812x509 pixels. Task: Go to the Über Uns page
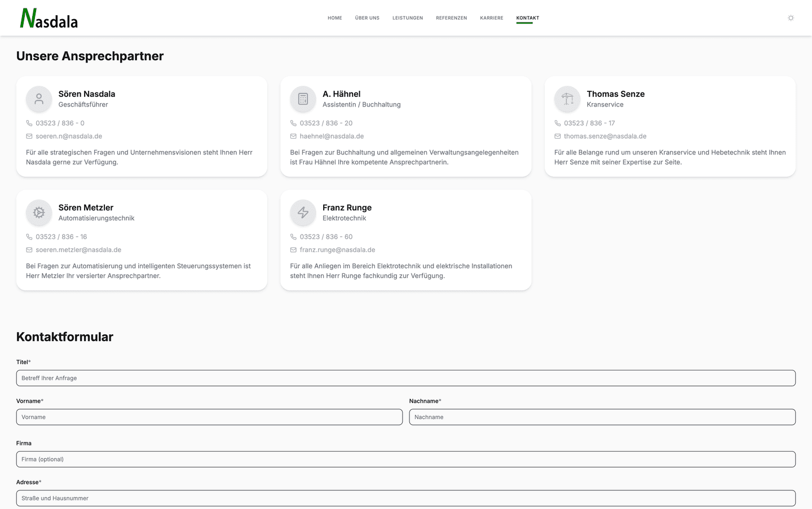pos(367,18)
